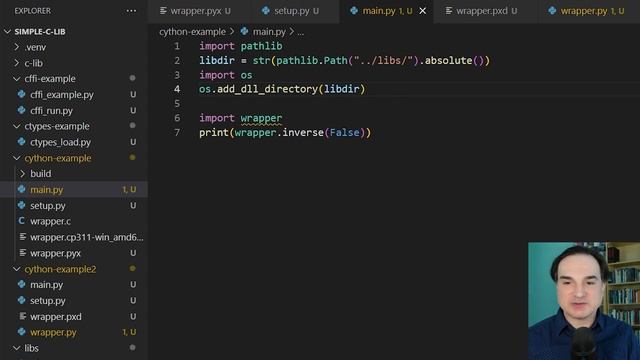Click the modified dot beside cython-example

tap(132, 158)
